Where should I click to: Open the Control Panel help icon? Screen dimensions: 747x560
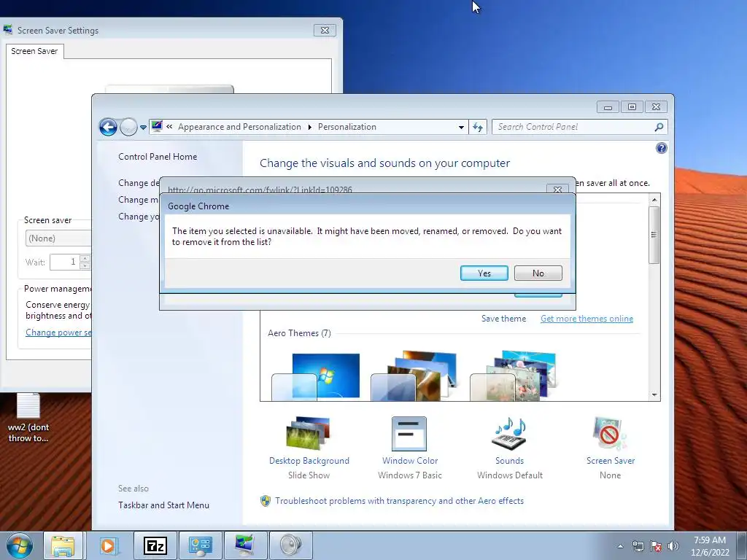[661, 148]
